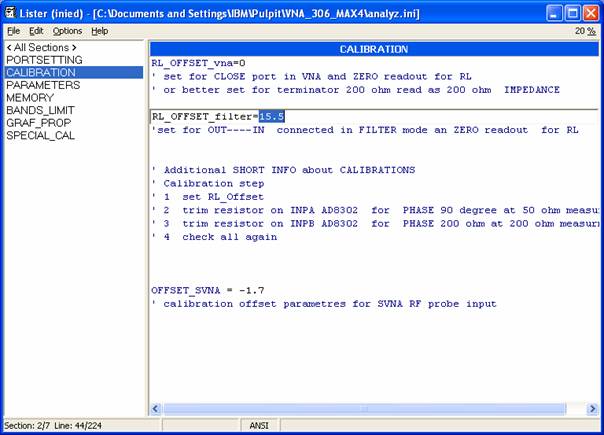Open the Help menu
This screenshot has height=435, width=604.
(x=99, y=31)
